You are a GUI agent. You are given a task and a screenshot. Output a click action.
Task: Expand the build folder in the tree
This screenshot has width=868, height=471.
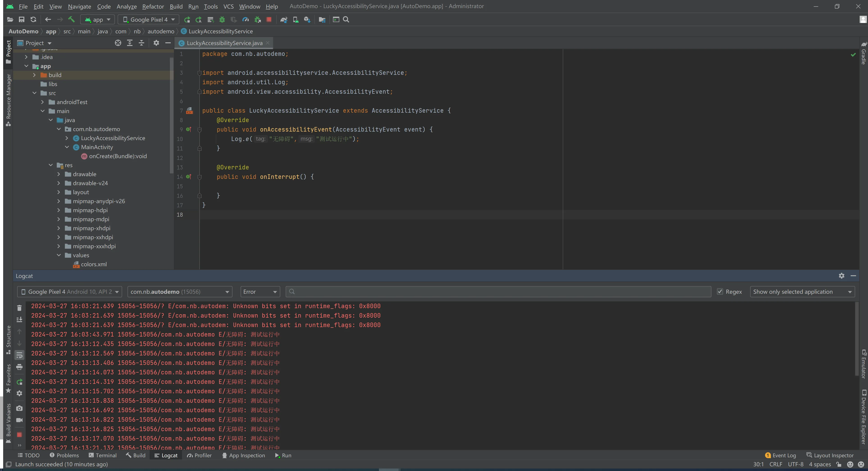pos(34,75)
